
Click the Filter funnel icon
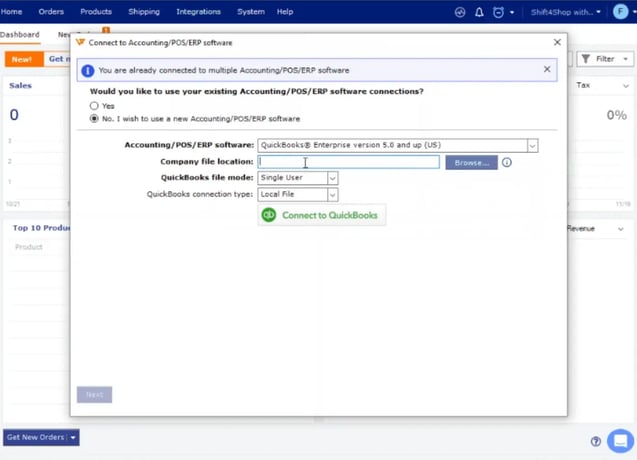585,59
